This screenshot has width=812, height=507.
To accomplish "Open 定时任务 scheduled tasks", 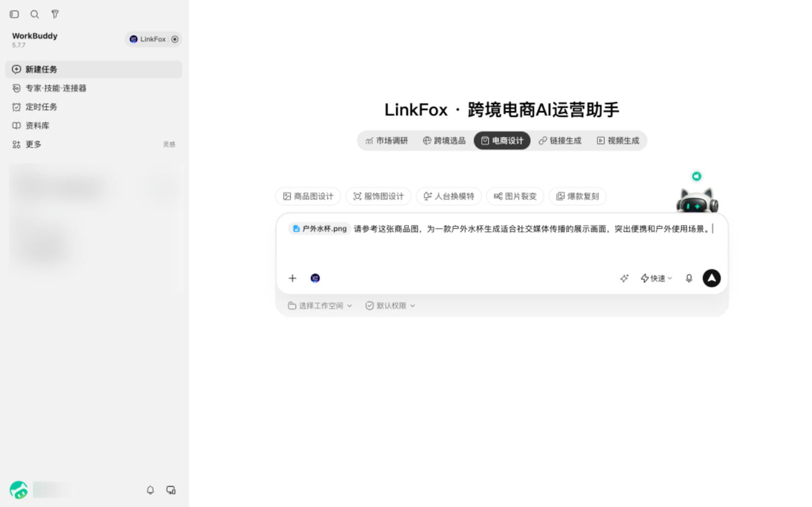I will tap(94, 107).
